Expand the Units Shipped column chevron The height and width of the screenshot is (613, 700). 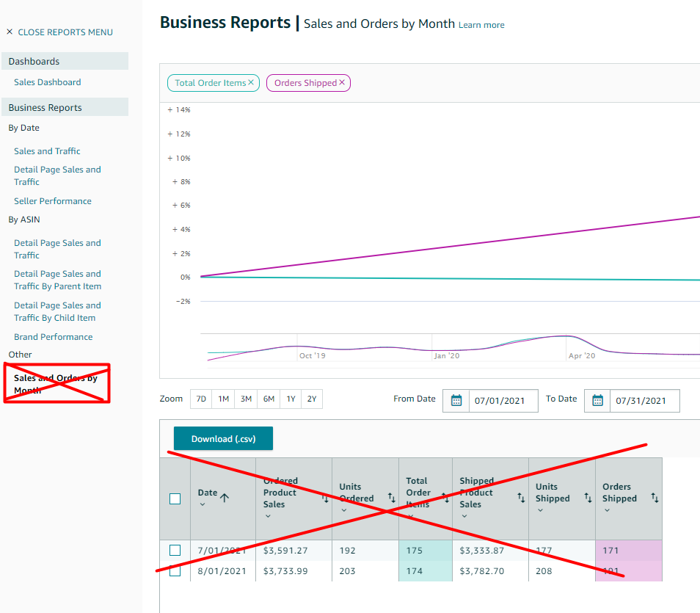click(540, 510)
